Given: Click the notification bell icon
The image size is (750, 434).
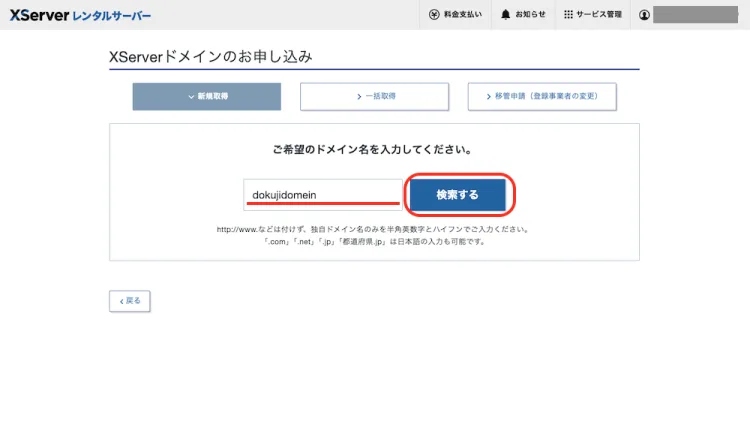Looking at the screenshot, I should [x=505, y=15].
